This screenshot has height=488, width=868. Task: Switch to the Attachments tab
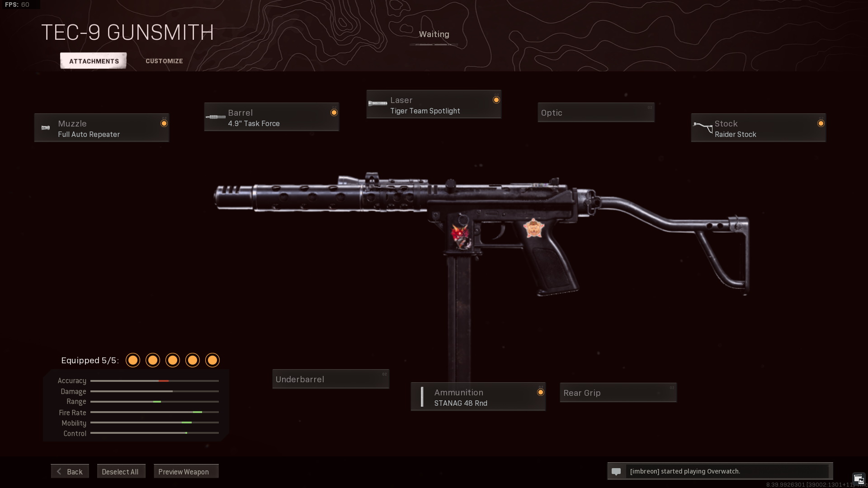click(x=94, y=60)
